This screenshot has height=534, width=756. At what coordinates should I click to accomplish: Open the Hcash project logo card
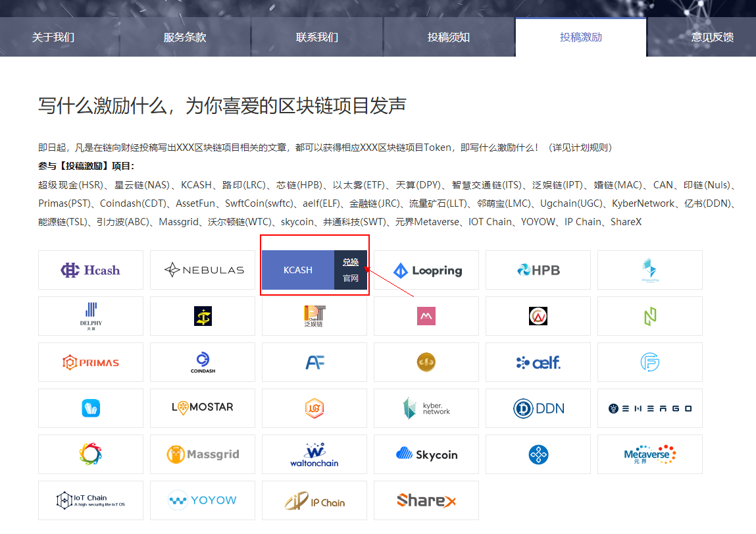click(91, 270)
